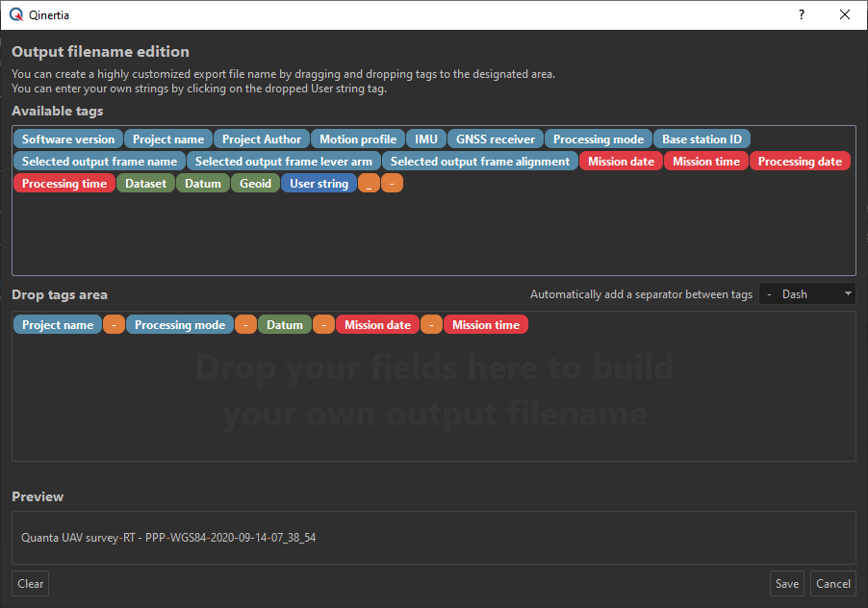Select the underscore separator tag
868x608 pixels.
369,184
